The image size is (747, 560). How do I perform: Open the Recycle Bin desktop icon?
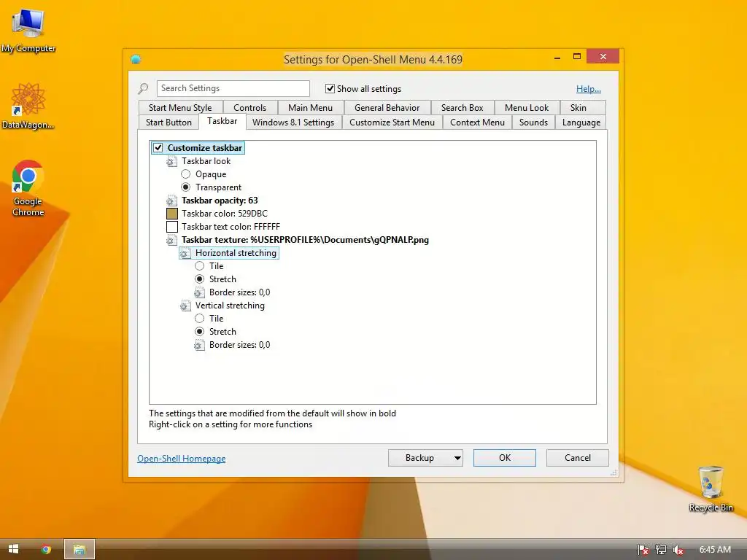pyautogui.click(x=711, y=488)
